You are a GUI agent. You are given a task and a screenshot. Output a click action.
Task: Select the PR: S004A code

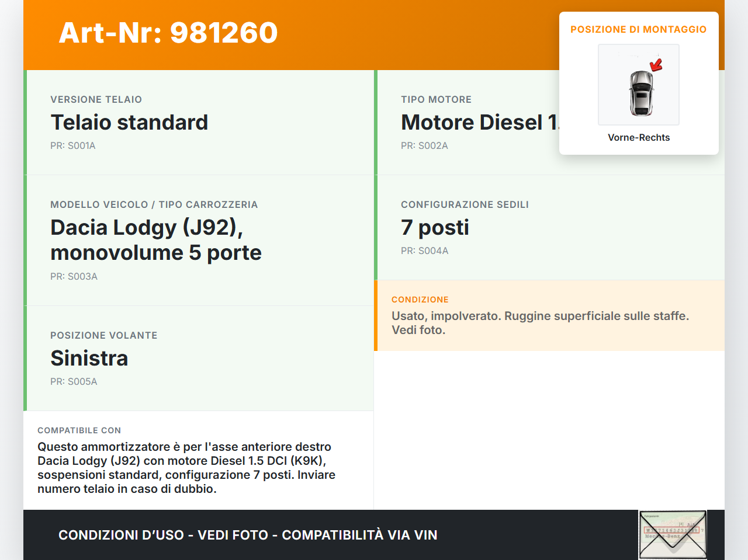click(x=424, y=251)
